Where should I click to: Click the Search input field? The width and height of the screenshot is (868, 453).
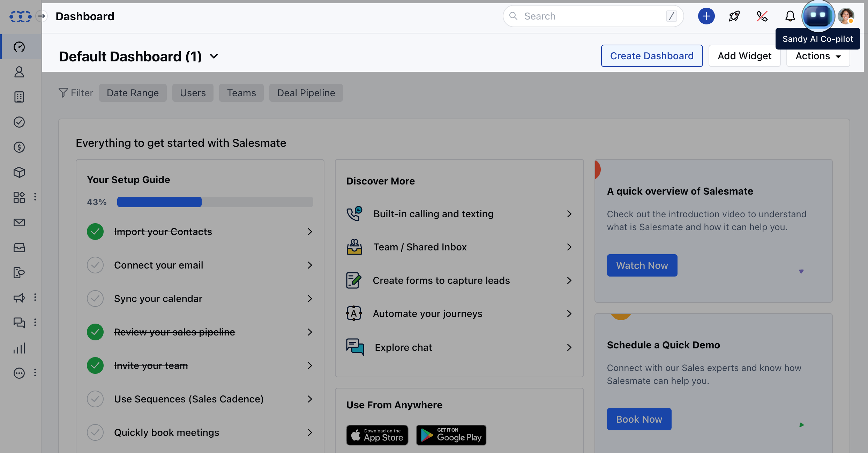point(593,16)
